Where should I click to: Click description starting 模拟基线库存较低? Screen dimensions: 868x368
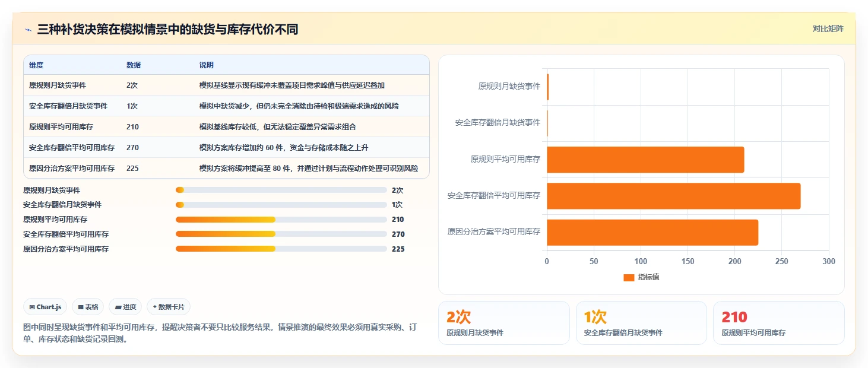[278, 127]
